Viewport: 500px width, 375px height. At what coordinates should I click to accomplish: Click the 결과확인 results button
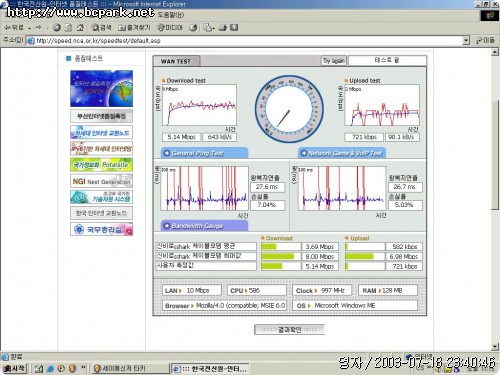(x=289, y=330)
